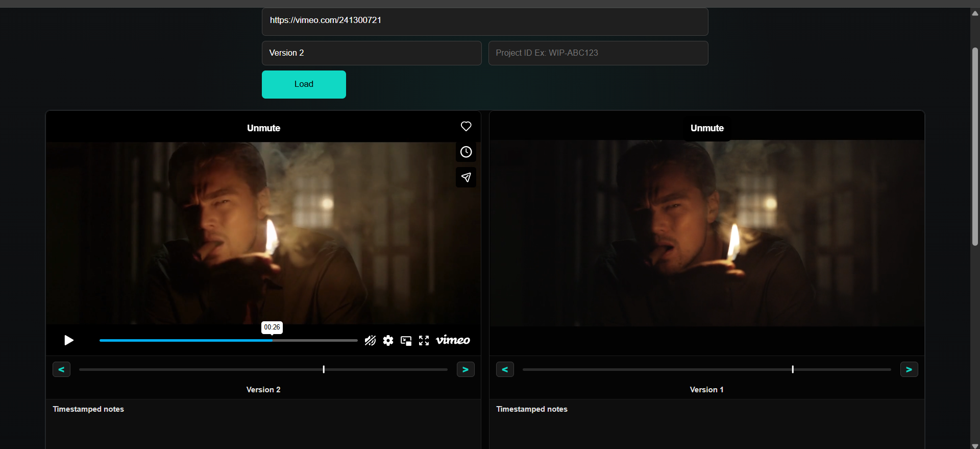Focus the Vimeo URL input field
This screenshot has width=980, height=449.
click(x=485, y=21)
